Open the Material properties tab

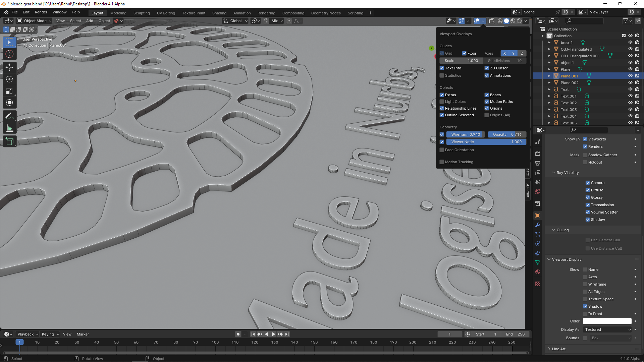click(x=538, y=272)
